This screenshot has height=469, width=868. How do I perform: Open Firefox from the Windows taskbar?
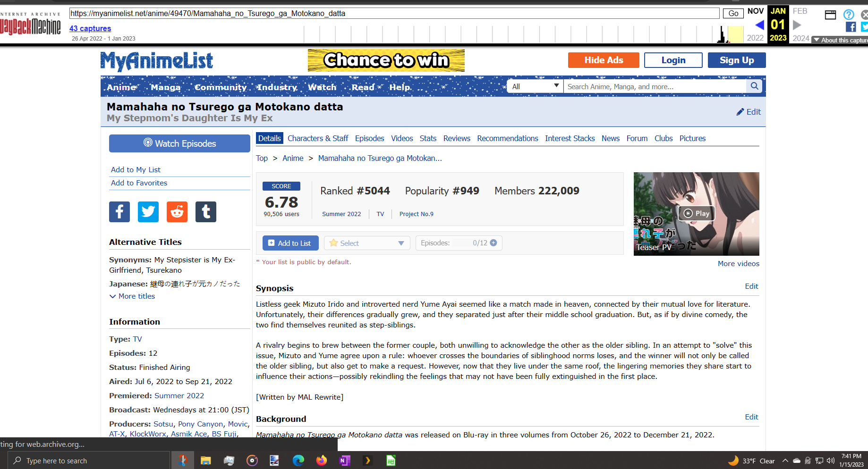pos(322,461)
